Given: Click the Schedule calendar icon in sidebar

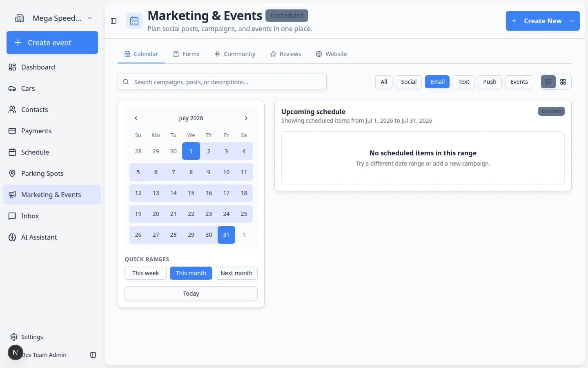Looking at the screenshot, I should click(x=12, y=152).
